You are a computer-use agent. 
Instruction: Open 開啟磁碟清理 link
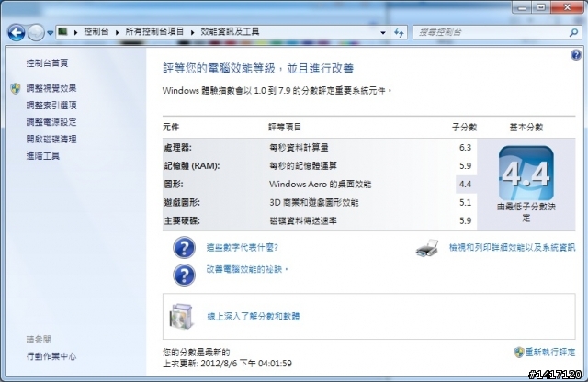(x=51, y=139)
